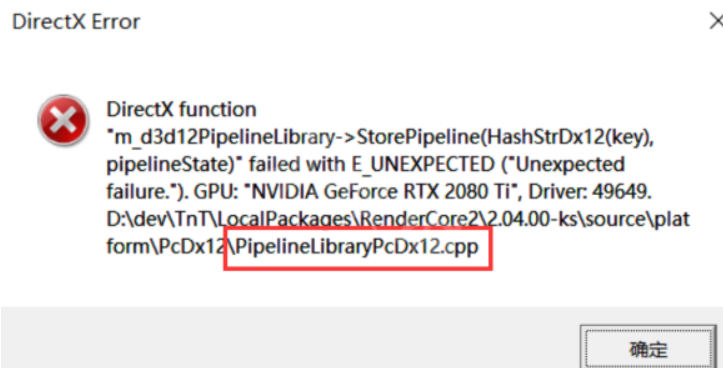This screenshot has width=723, height=368.
Task: Click the gray footer area beside 确定
Action: point(290,338)
